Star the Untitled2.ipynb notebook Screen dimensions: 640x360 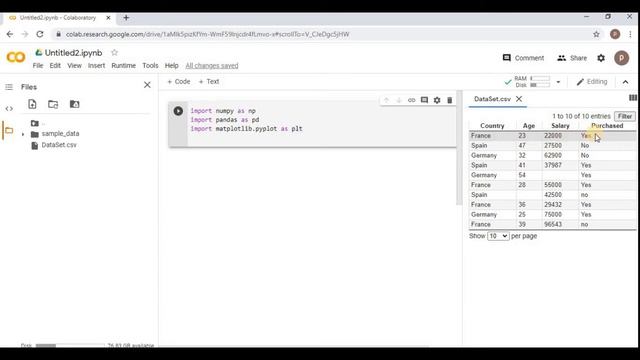coord(114,53)
